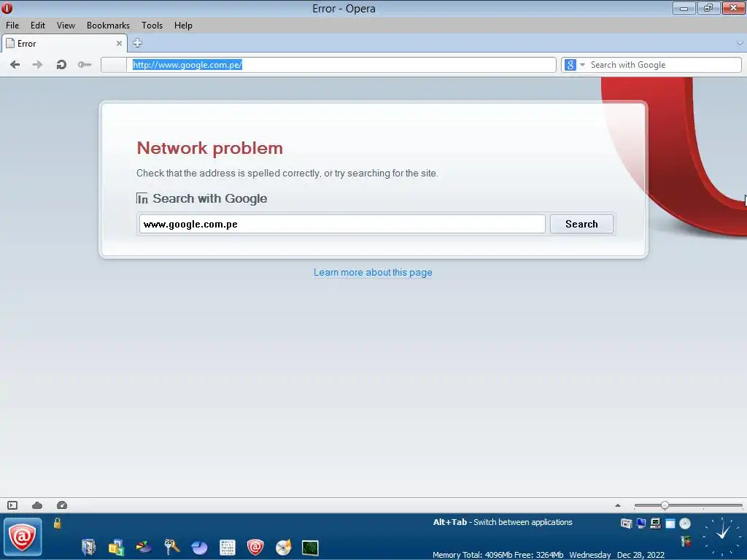Click the Search button on error page
Screen dimensions: 747x560
[x=581, y=224]
